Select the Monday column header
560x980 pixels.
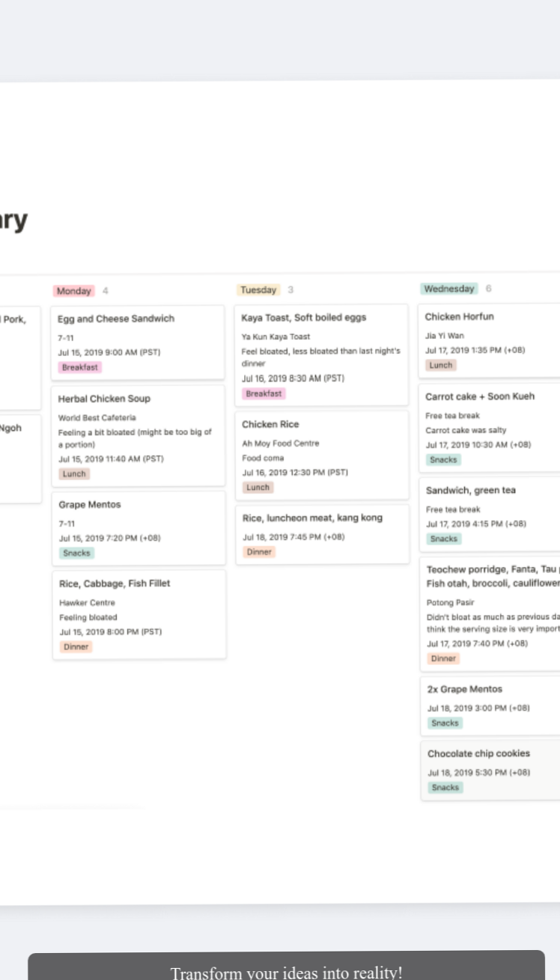[x=73, y=290]
